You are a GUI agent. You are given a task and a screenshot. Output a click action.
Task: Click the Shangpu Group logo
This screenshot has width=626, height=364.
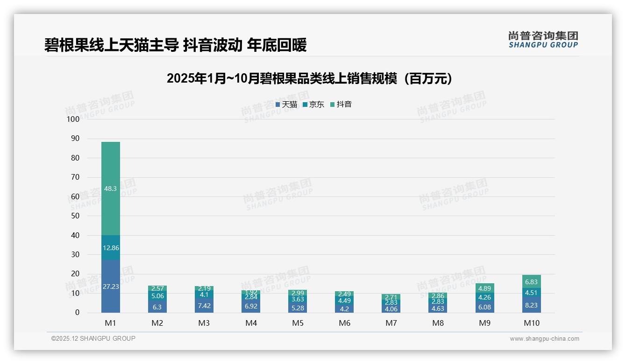543,40
